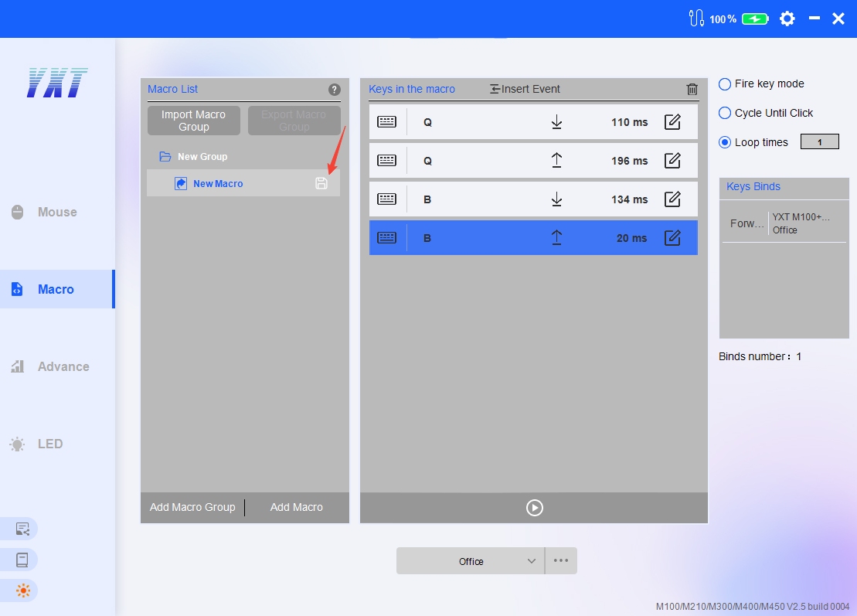Open the three-dot profile options menu
The width and height of the screenshot is (857, 616).
[561, 561]
